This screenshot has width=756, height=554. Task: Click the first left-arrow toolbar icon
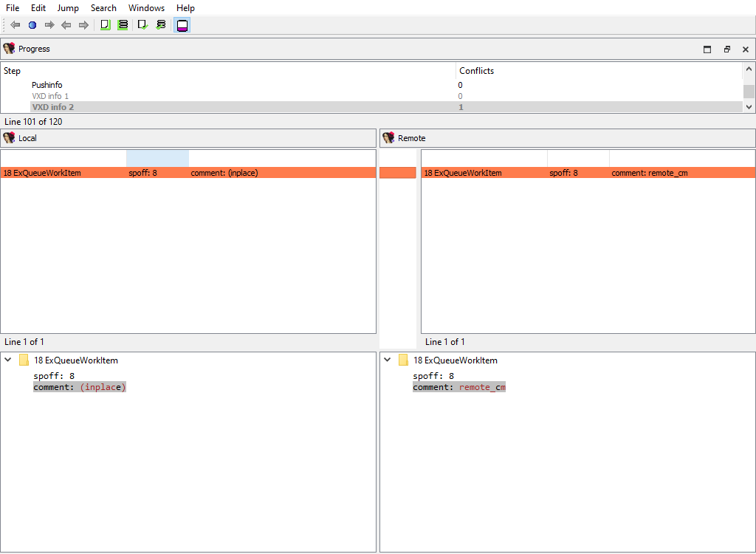16,25
